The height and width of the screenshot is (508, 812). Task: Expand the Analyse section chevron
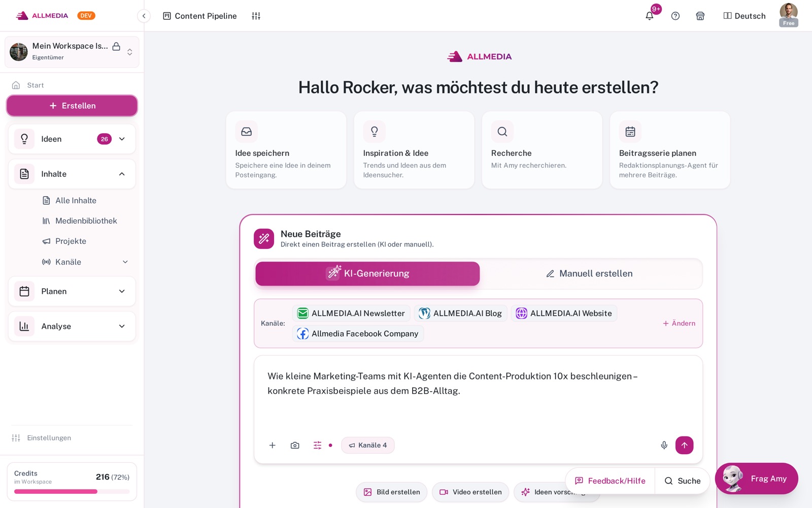click(x=122, y=326)
